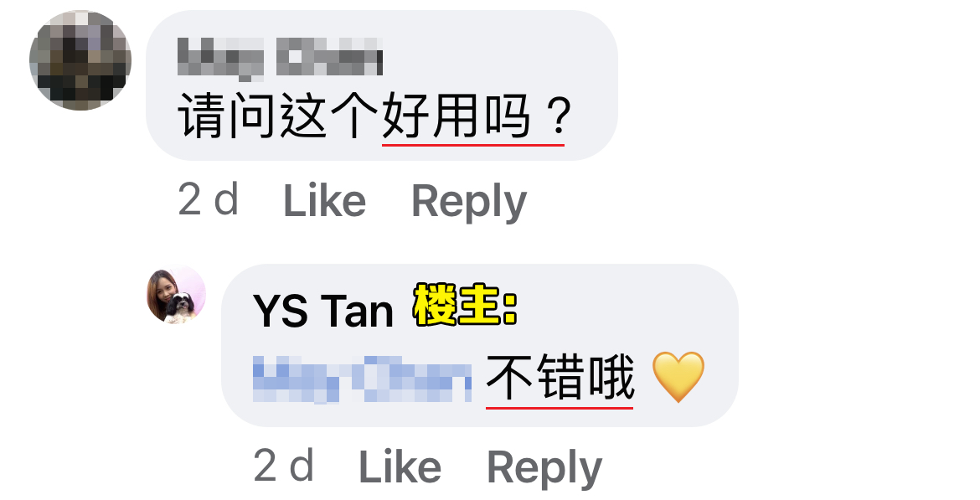The width and height of the screenshot is (980, 500).
Task: Click the gray bubble of the first comment
Action: 381,85
